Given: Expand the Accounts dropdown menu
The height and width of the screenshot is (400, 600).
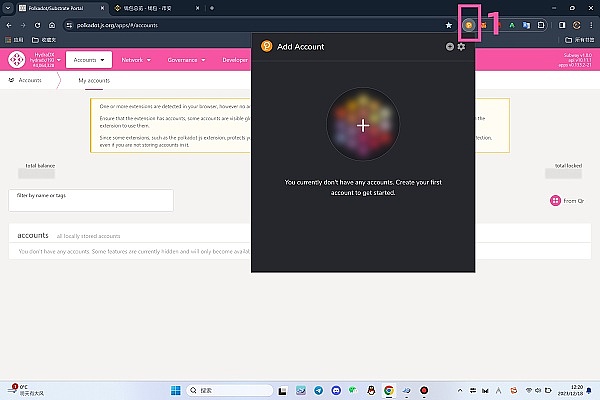Looking at the screenshot, I should click(x=89, y=60).
